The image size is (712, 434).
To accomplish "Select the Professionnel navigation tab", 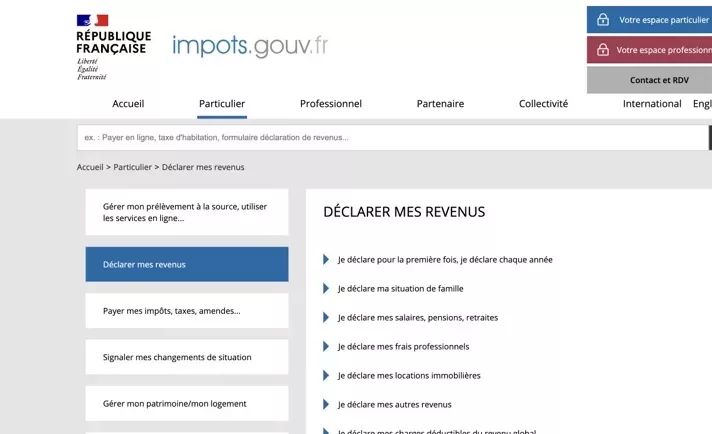I will coord(331,104).
